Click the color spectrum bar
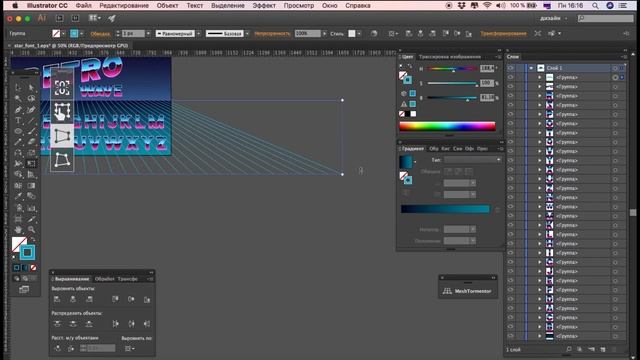The image size is (640, 360). 447,126
